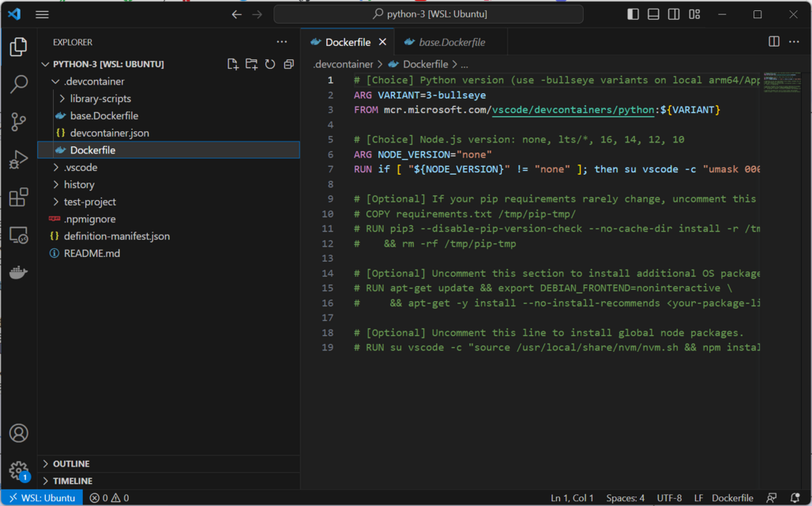Open the Docker view in activity bar

19,273
